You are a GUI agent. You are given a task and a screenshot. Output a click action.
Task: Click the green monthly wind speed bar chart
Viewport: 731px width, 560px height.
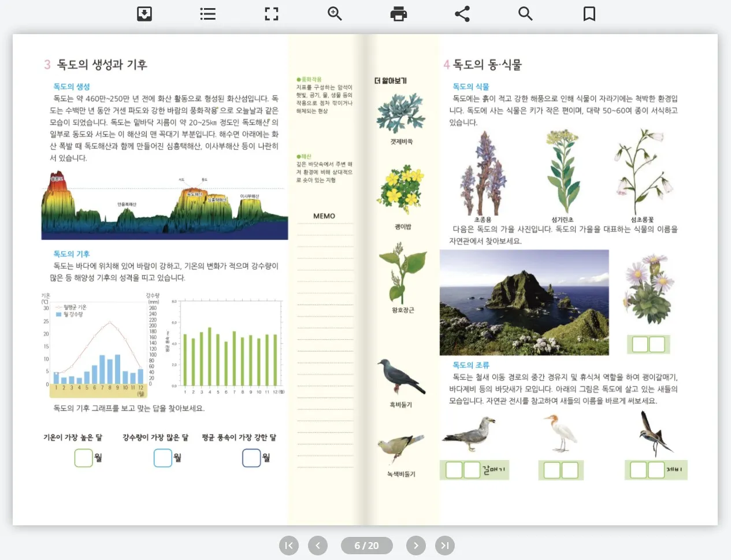click(x=229, y=345)
